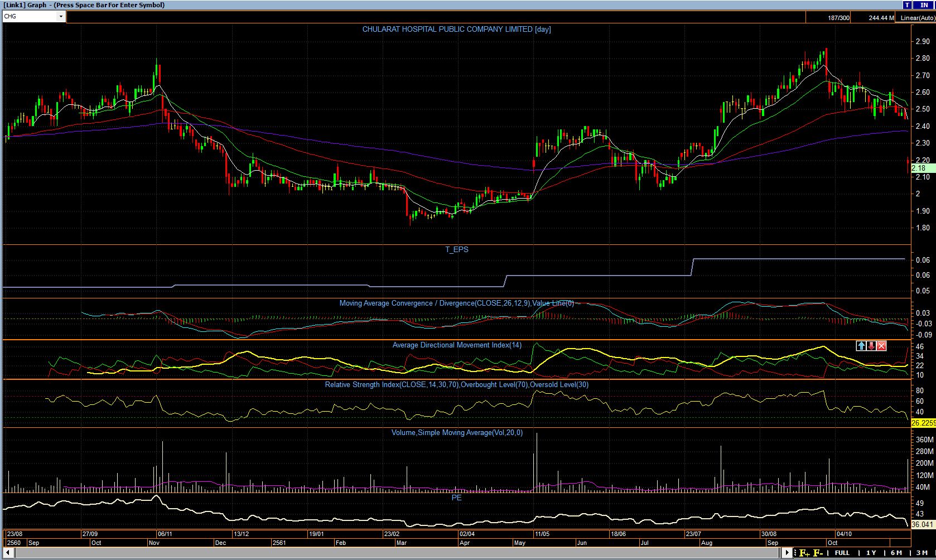Click the Volume Simple Moving Average title

pyautogui.click(x=456, y=433)
